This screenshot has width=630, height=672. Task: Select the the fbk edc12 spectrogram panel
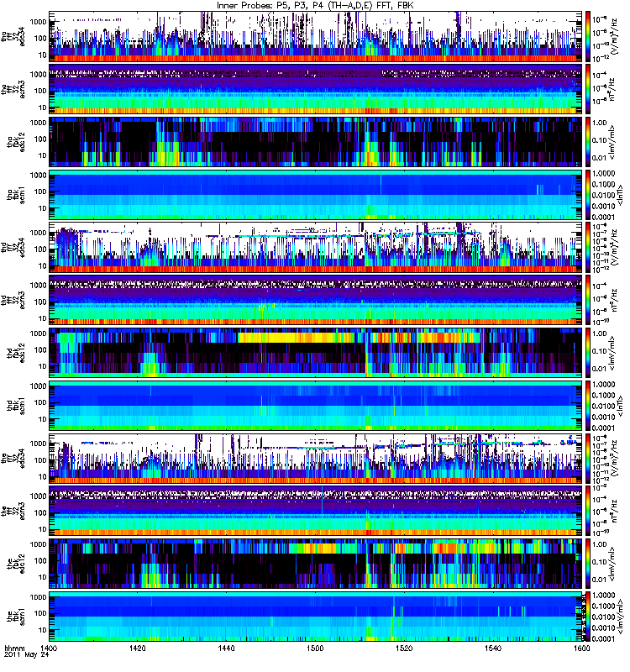click(315, 564)
